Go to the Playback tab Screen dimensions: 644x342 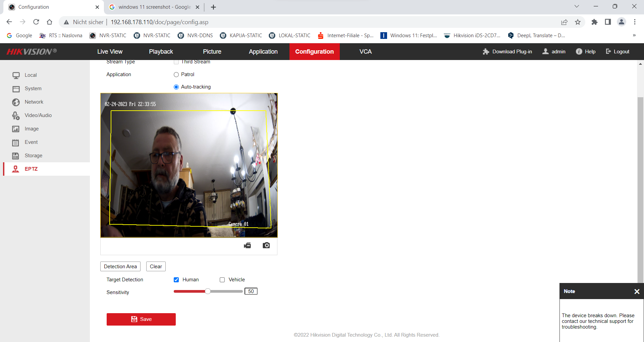point(161,52)
